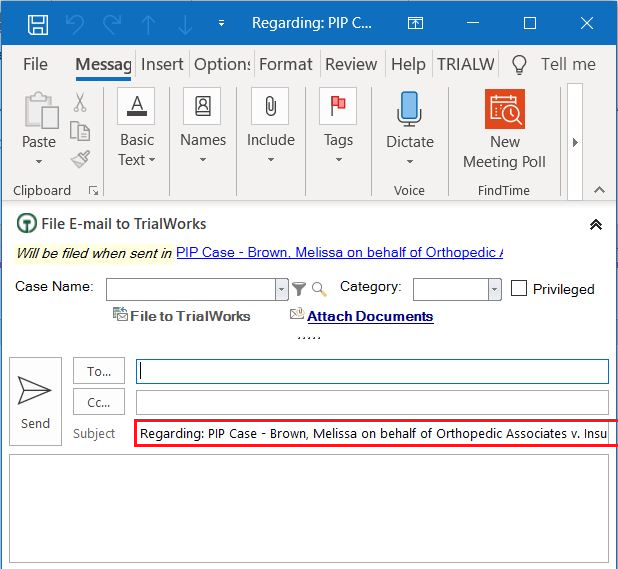Viewport: 618px width, 569px height.
Task: Show more ribbon commands with right arrow
Action: point(575,142)
